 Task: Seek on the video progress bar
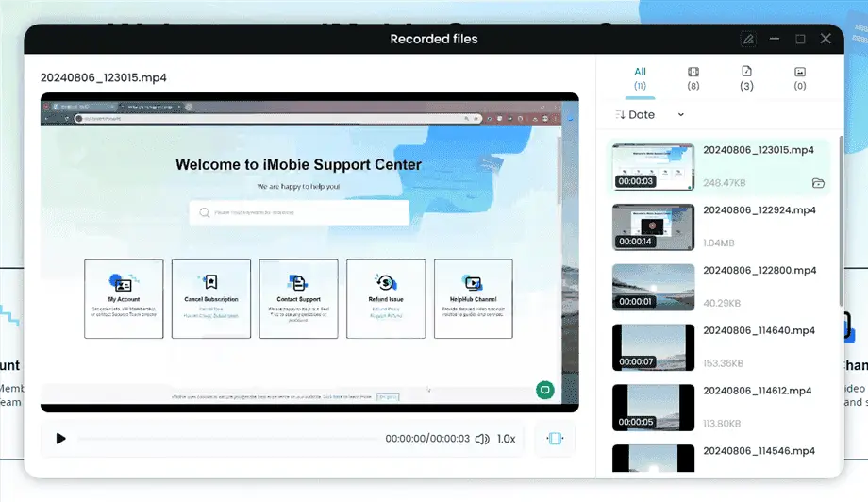coord(228,439)
